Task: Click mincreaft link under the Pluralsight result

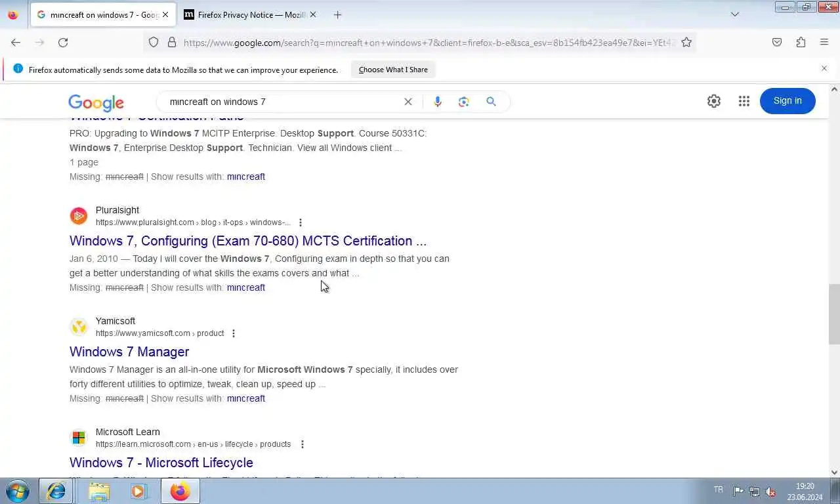Action: click(x=246, y=287)
